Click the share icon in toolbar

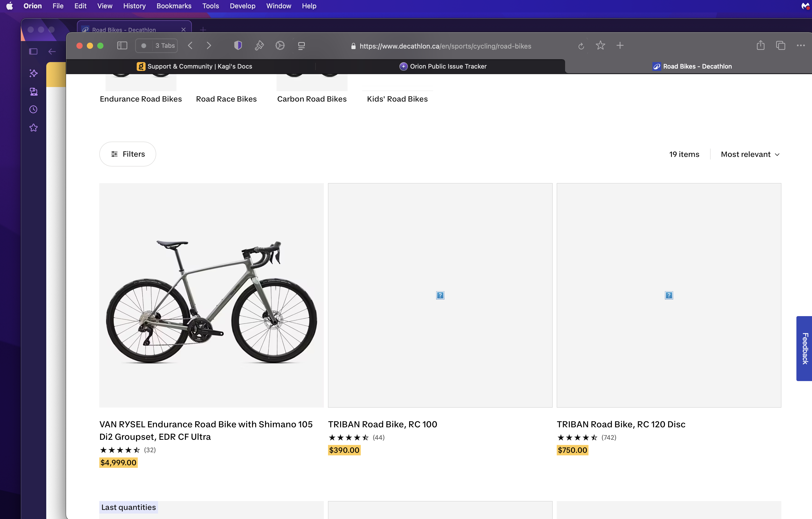coord(761,45)
